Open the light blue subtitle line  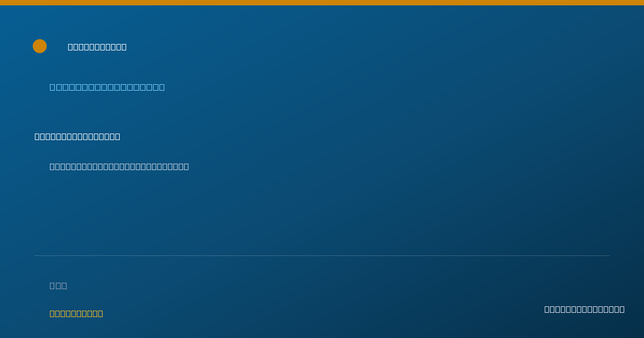point(107,87)
